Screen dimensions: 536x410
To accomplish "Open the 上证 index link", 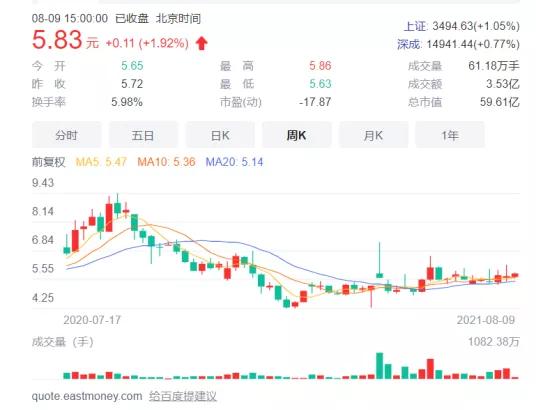I will [415, 26].
